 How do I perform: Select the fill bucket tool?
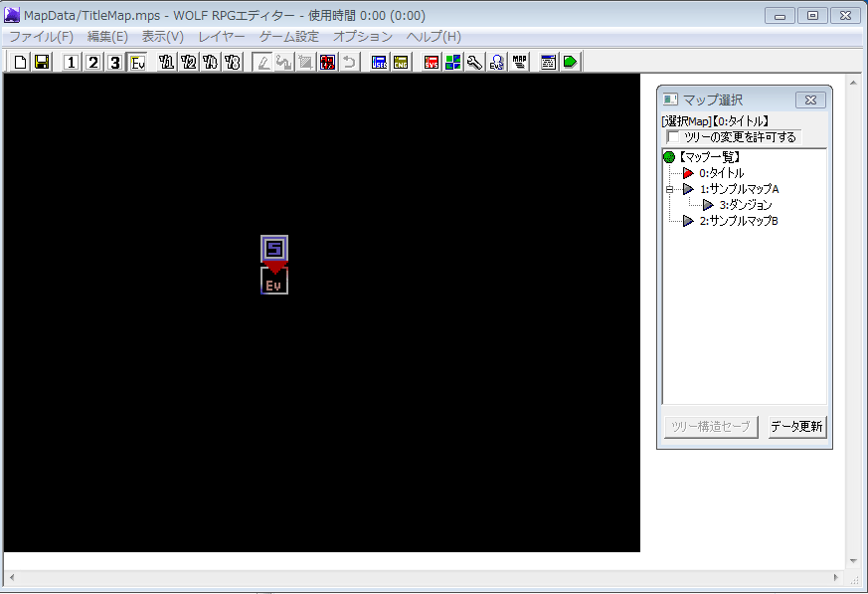coord(284,62)
